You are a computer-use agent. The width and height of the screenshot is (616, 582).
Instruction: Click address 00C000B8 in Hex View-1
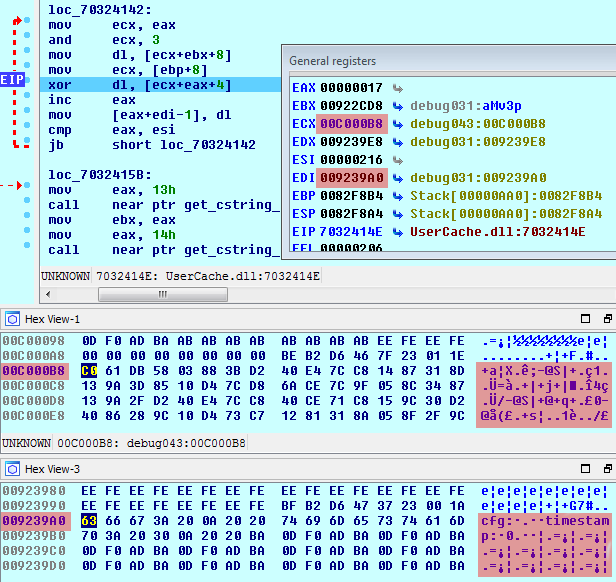click(x=34, y=371)
